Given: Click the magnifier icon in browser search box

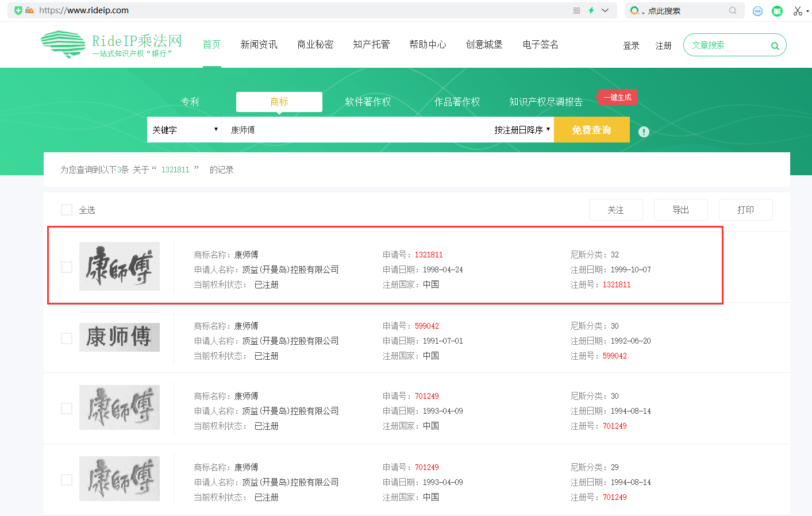Looking at the screenshot, I should (733, 10).
